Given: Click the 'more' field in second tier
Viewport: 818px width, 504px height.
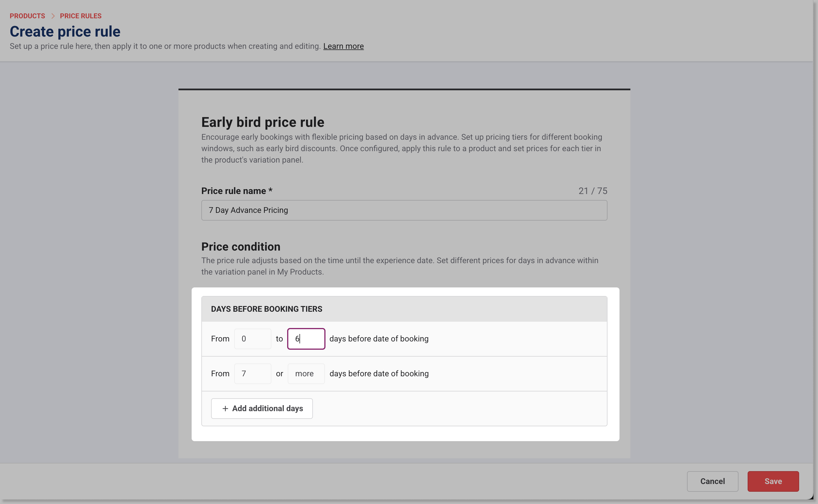Looking at the screenshot, I should point(306,374).
